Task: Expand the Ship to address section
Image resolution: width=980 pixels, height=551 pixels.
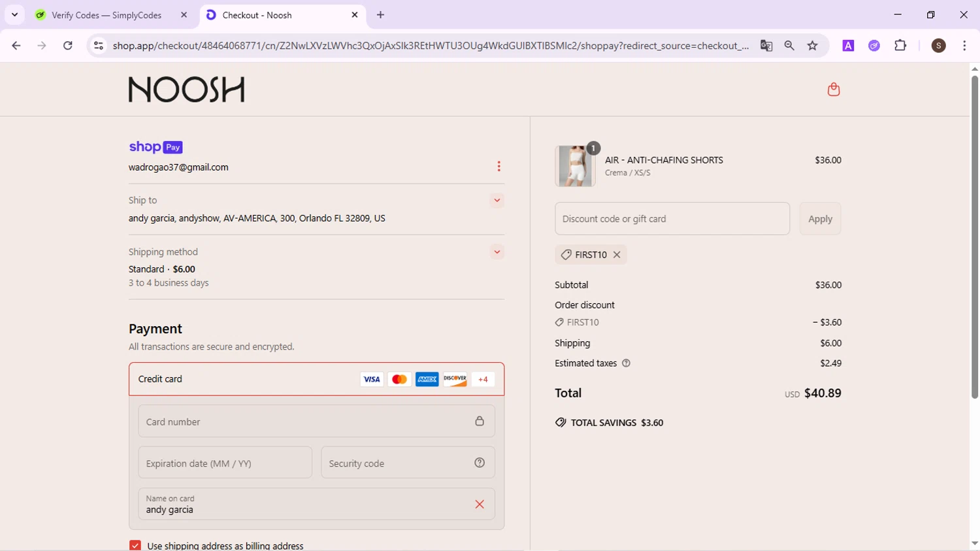Action: click(497, 201)
